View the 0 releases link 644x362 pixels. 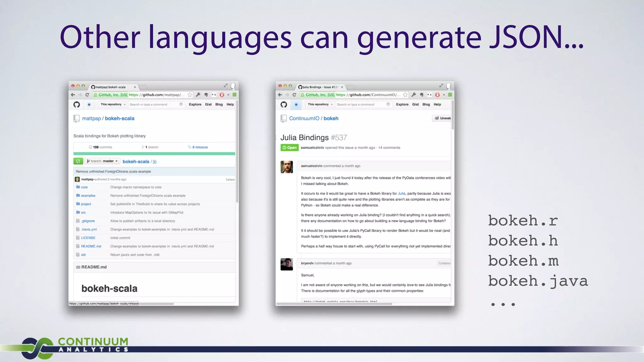198,147
